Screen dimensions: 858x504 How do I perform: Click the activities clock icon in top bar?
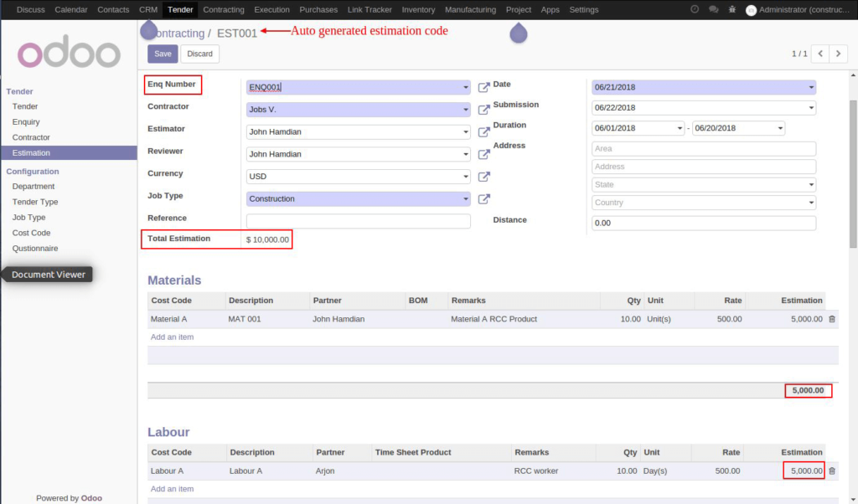click(695, 9)
